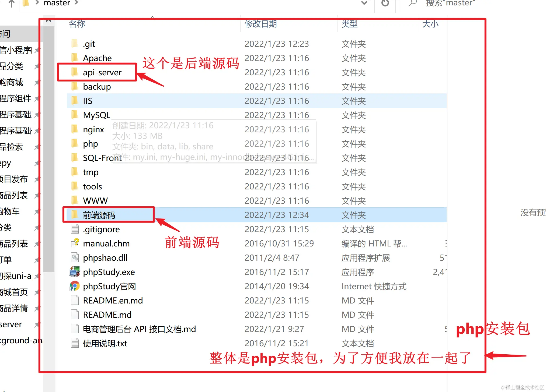Image resolution: width=546 pixels, height=392 pixels.
Task: Collapse the navigation pane top arrow
Action: (x=49, y=21)
